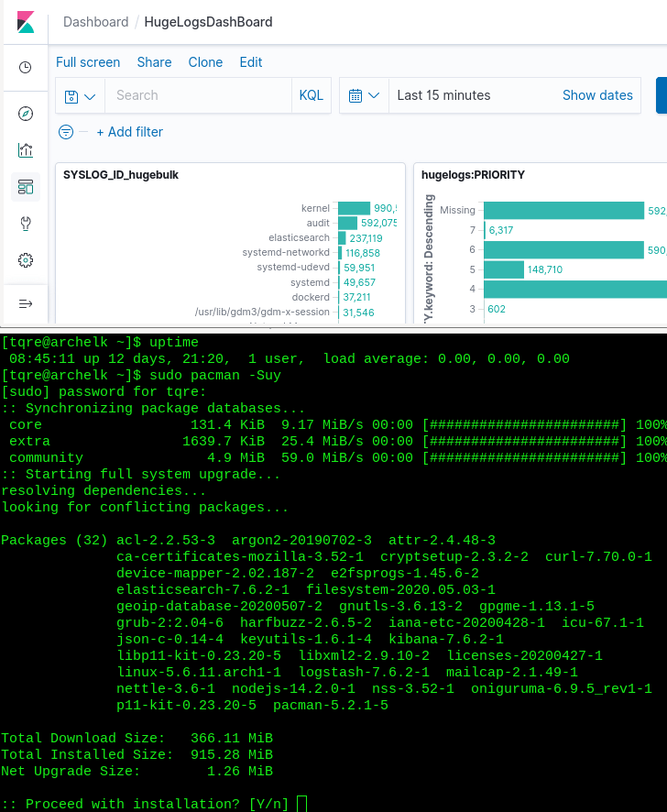Expand the side navigation menu
Image resolution: width=667 pixels, height=812 pixels.
(x=26, y=303)
